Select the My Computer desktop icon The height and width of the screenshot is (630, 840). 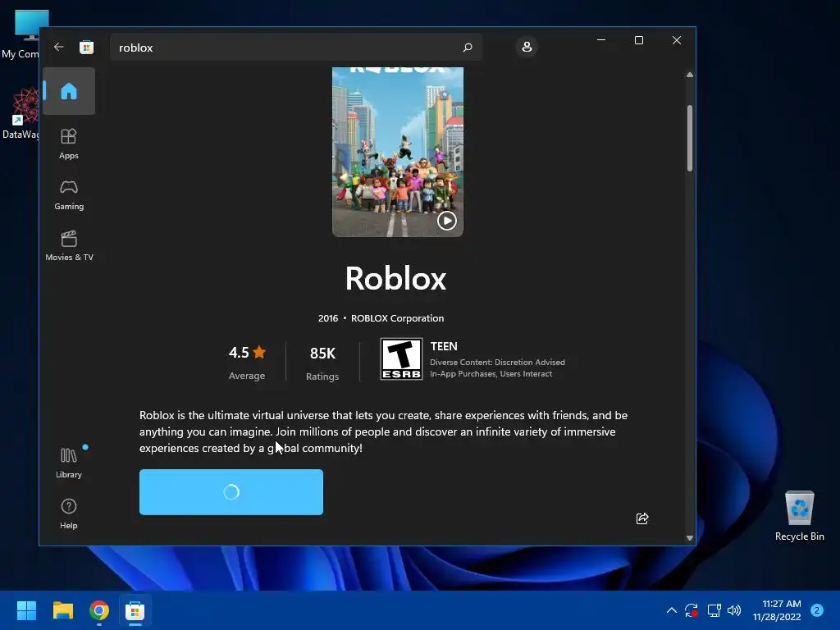21,34
